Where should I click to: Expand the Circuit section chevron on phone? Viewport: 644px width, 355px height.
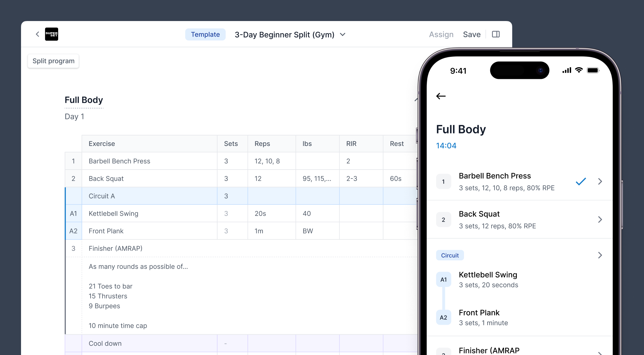click(600, 255)
